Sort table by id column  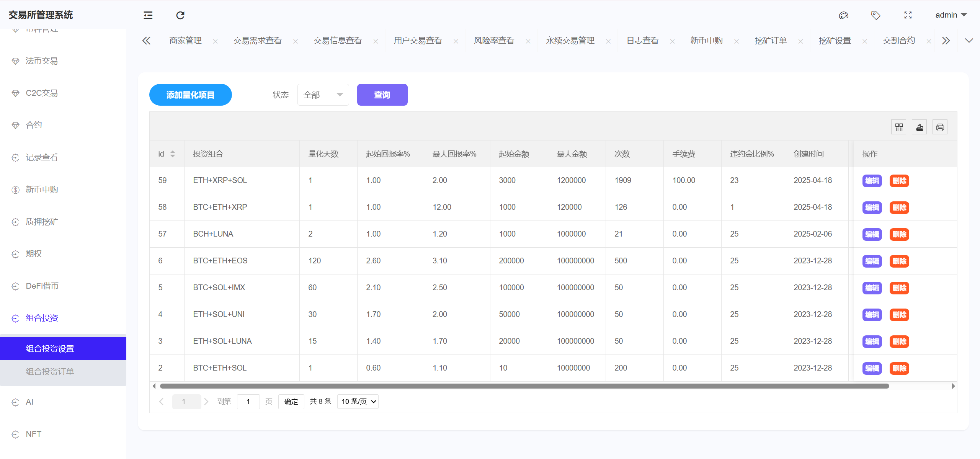coord(173,154)
